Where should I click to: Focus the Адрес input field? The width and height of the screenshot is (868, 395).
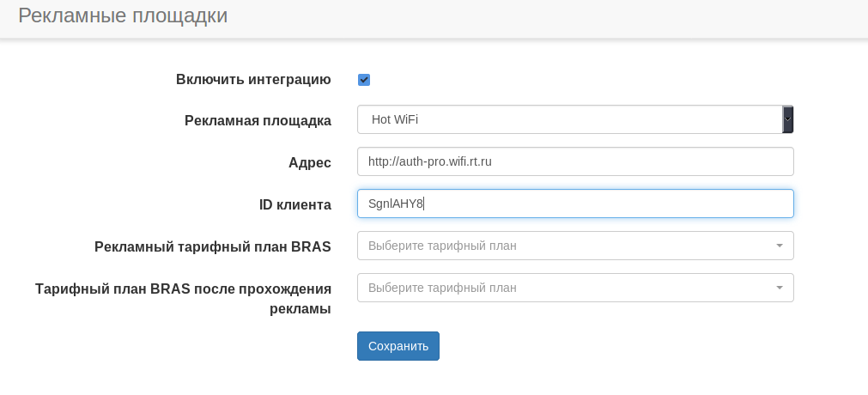tap(575, 161)
